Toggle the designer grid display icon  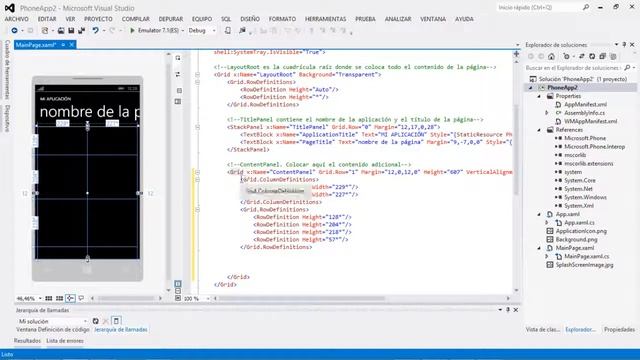(x=49, y=298)
